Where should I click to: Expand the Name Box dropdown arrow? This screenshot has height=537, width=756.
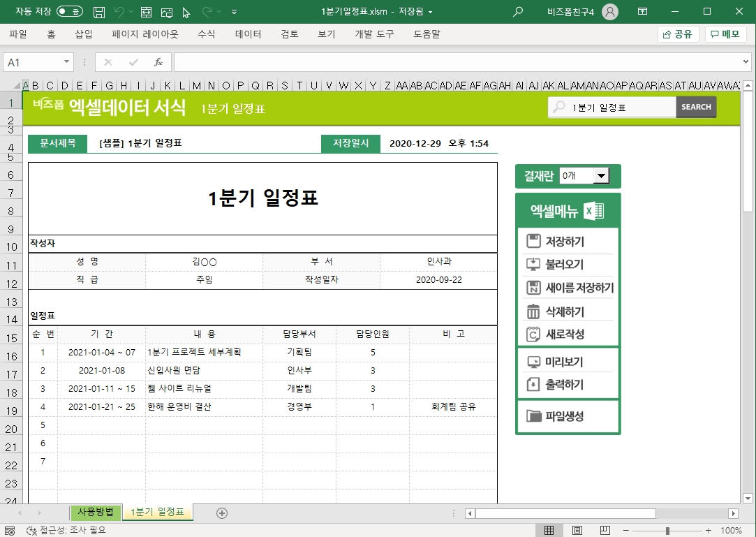[x=67, y=62]
